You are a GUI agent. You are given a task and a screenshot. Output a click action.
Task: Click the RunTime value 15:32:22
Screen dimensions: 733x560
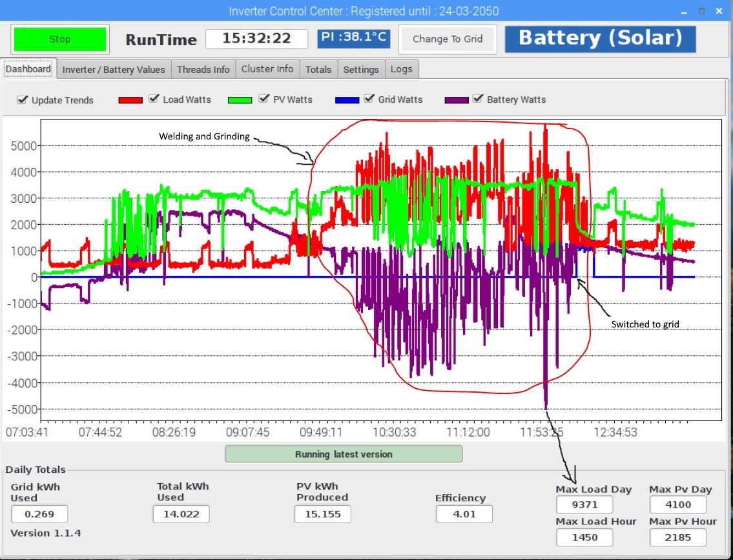point(256,38)
